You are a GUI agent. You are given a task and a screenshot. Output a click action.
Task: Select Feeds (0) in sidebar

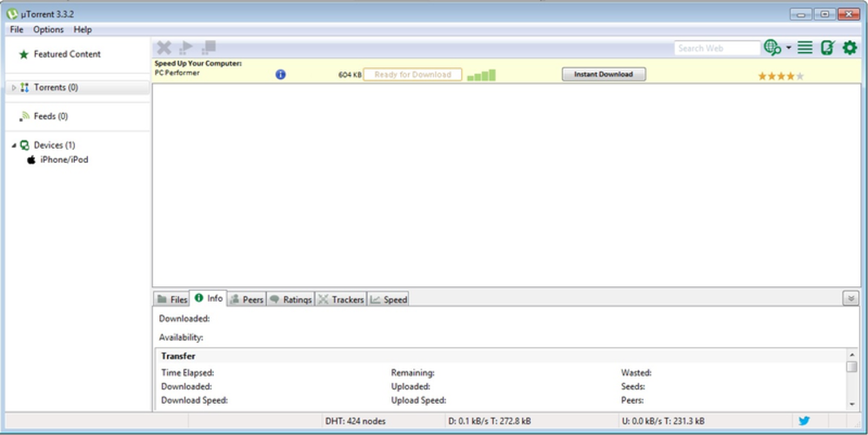(50, 117)
